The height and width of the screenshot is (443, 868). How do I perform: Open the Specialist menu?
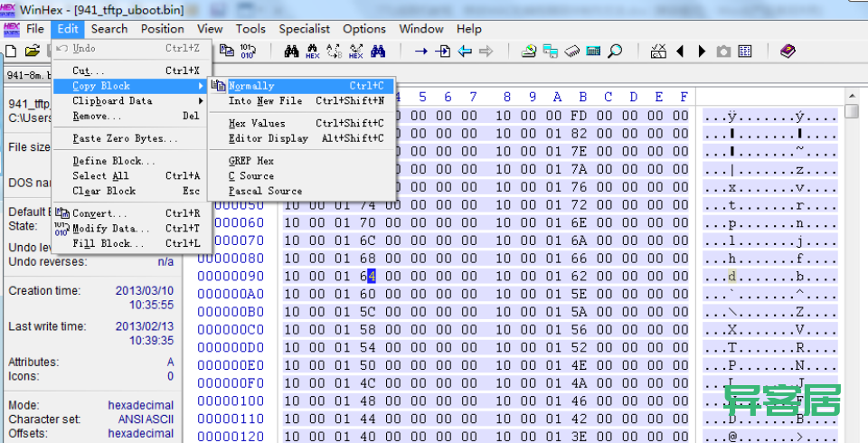[304, 29]
